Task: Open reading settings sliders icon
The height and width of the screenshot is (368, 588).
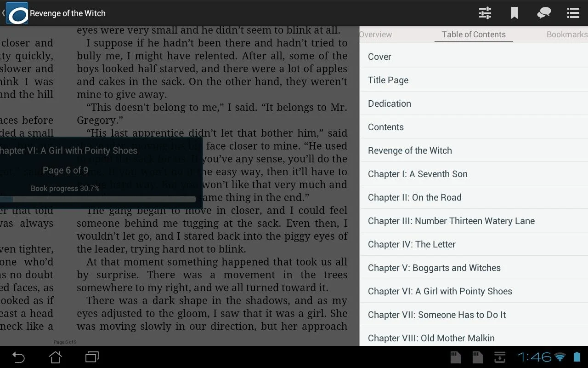Action: pyautogui.click(x=485, y=13)
